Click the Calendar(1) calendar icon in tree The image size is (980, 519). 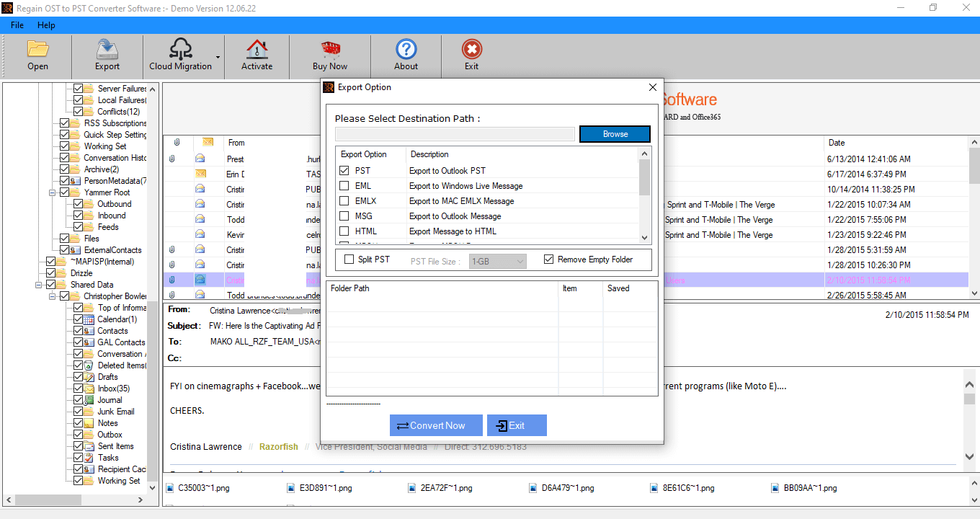[x=89, y=319]
